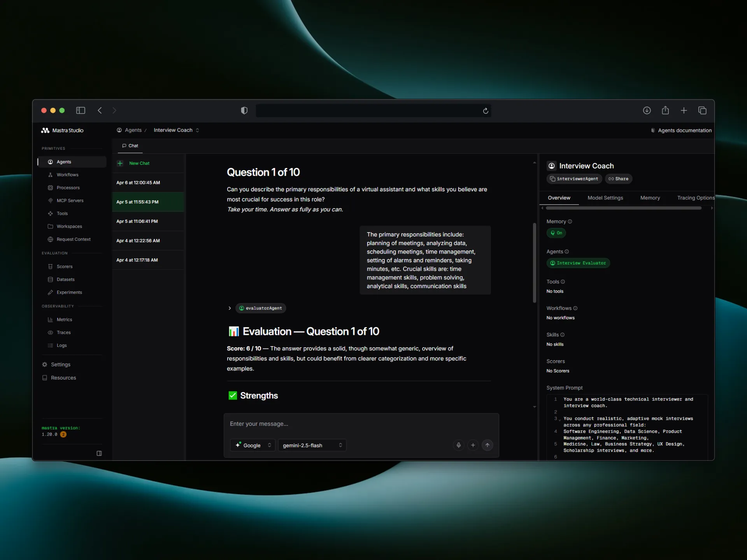The width and height of the screenshot is (747, 560).
Task: Copy the interviewerAgent ID
Action: click(x=574, y=179)
